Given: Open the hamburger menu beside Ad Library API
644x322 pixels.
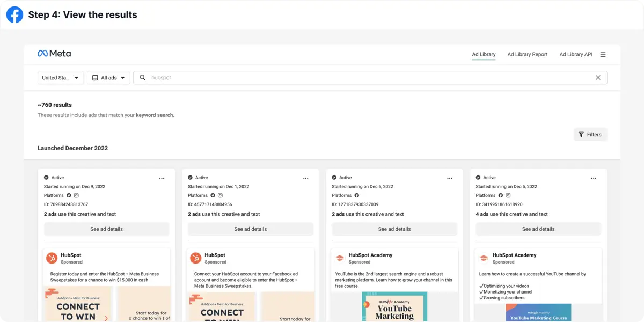Looking at the screenshot, I should point(603,54).
